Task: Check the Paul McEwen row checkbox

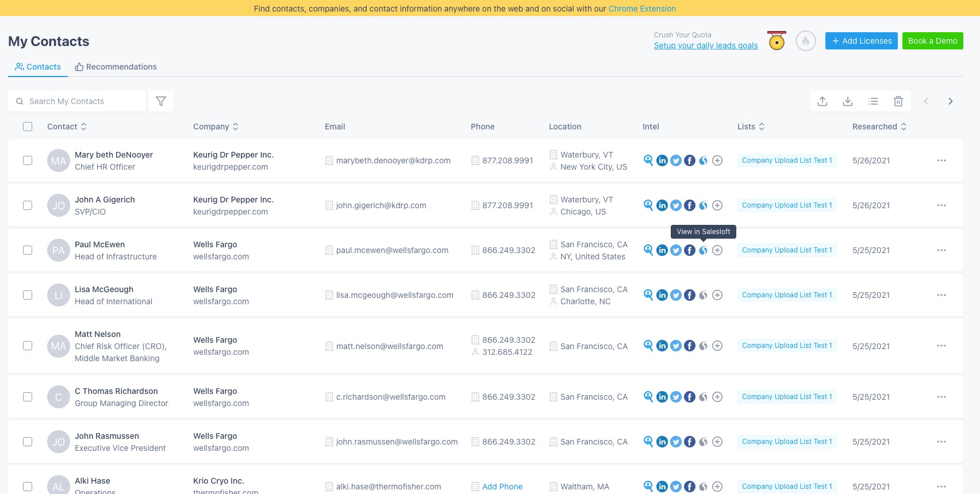Action: tap(28, 250)
